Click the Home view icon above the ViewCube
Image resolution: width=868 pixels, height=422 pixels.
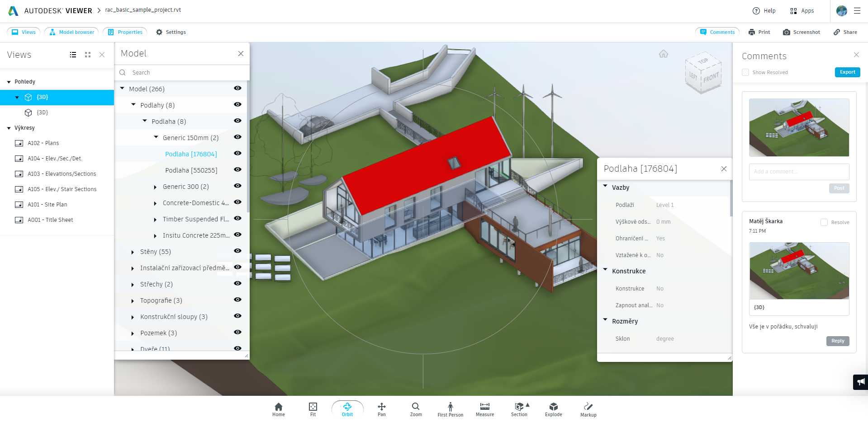pyautogui.click(x=664, y=54)
